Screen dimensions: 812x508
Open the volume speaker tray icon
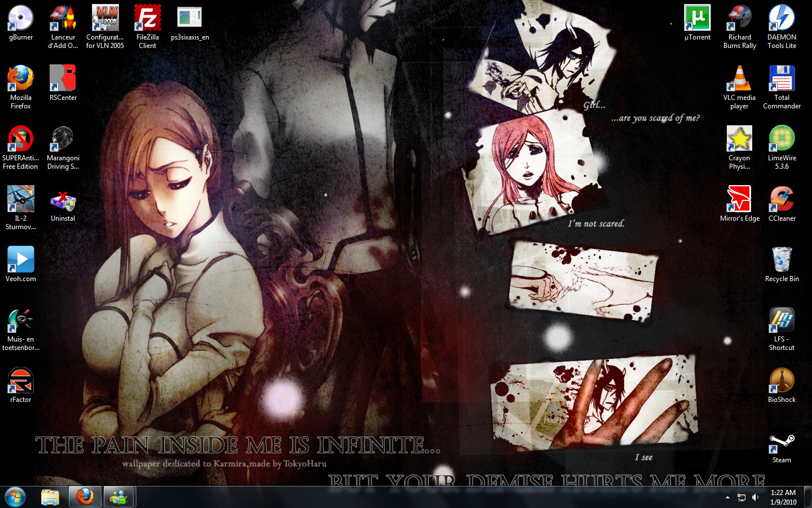pyautogui.click(x=756, y=497)
